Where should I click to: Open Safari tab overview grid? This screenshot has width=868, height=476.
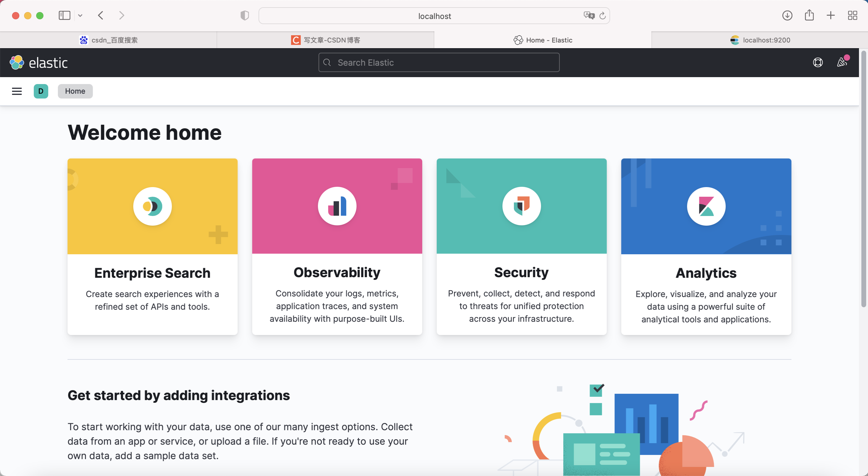(853, 15)
